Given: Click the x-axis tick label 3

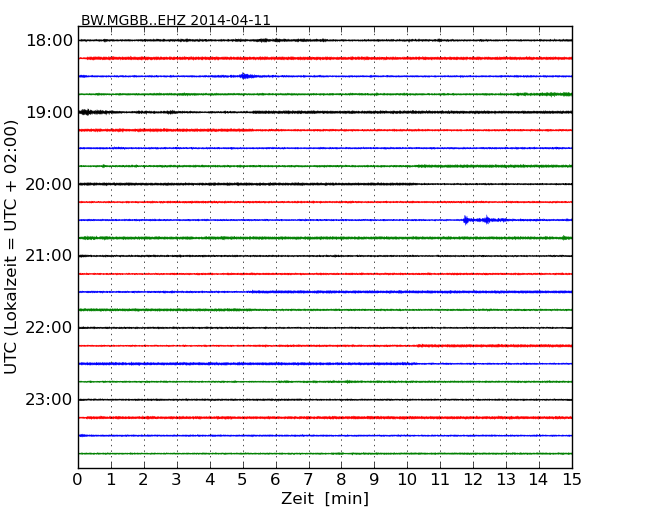Looking at the screenshot, I should 177,479.
